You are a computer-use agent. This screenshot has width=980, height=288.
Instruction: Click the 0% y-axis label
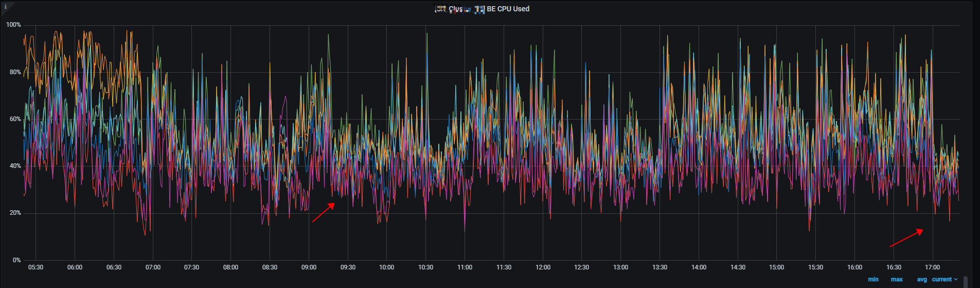(16, 260)
